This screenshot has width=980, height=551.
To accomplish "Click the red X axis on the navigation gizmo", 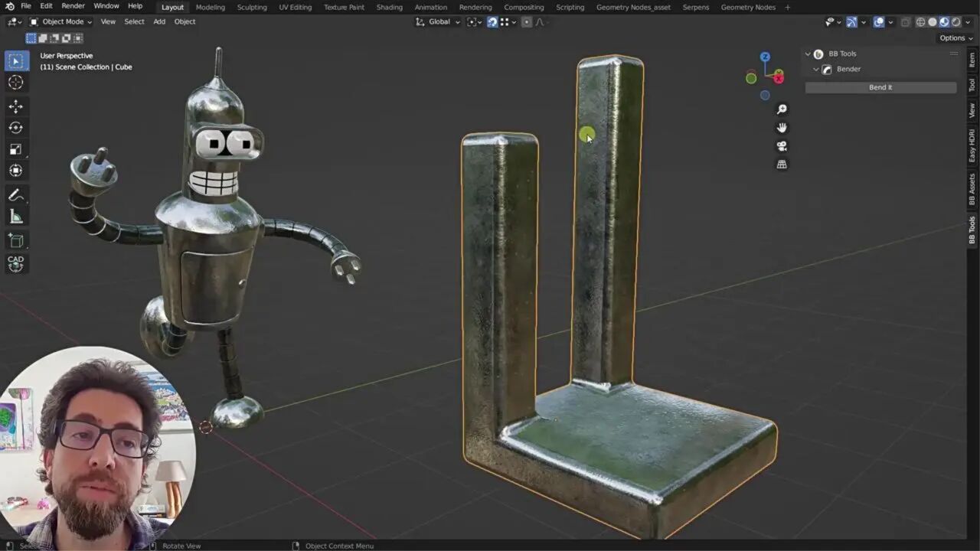I will click(777, 77).
